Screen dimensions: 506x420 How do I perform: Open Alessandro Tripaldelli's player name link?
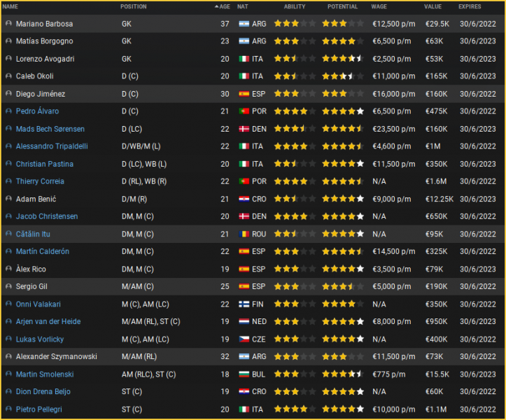pyautogui.click(x=50, y=146)
